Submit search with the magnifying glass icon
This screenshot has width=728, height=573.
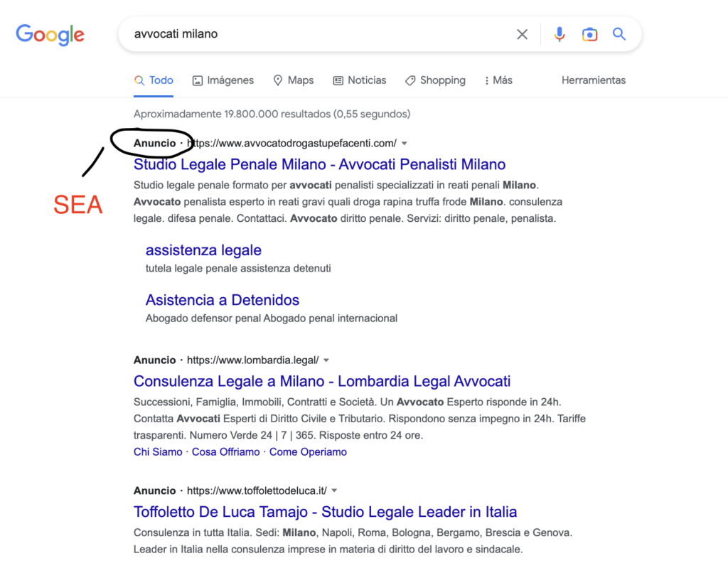coord(619,34)
